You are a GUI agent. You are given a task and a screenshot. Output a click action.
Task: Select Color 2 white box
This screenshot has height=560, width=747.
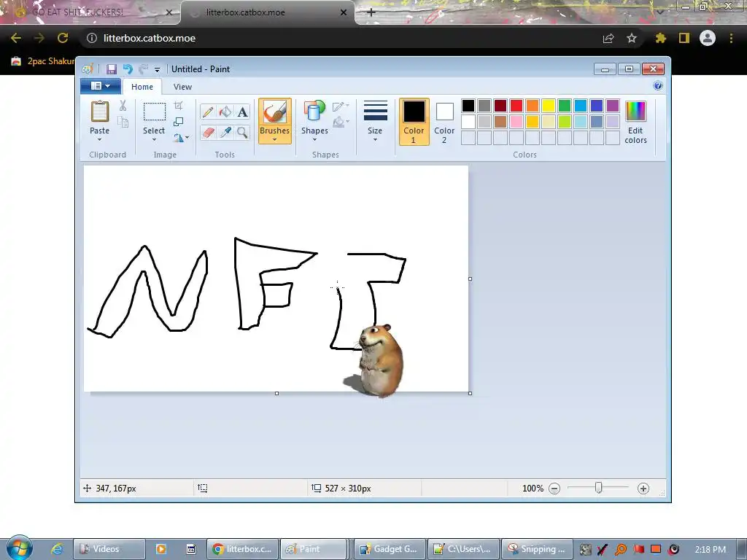(444, 122)
